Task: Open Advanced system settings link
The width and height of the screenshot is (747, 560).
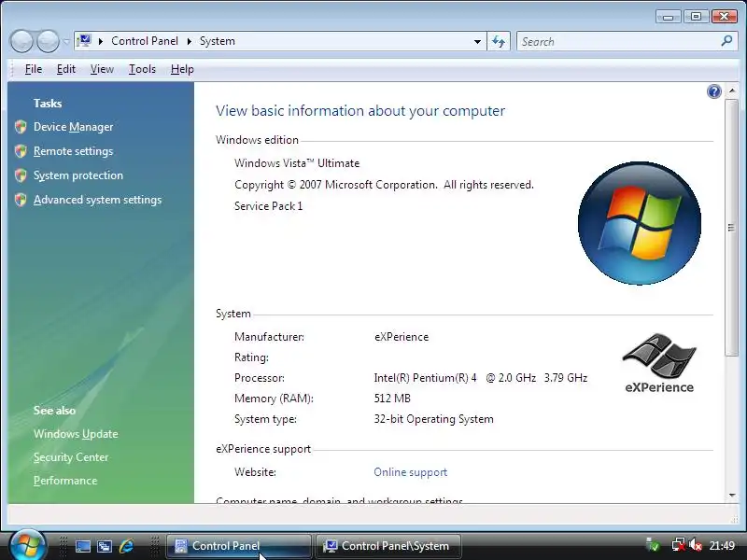Action: pyautogui.click(x=98, y=200)
